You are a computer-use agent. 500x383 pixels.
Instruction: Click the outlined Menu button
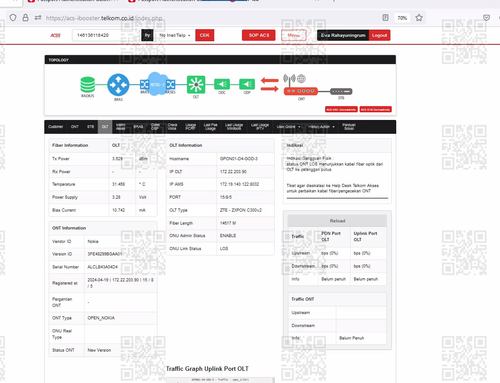click(294, 35)
